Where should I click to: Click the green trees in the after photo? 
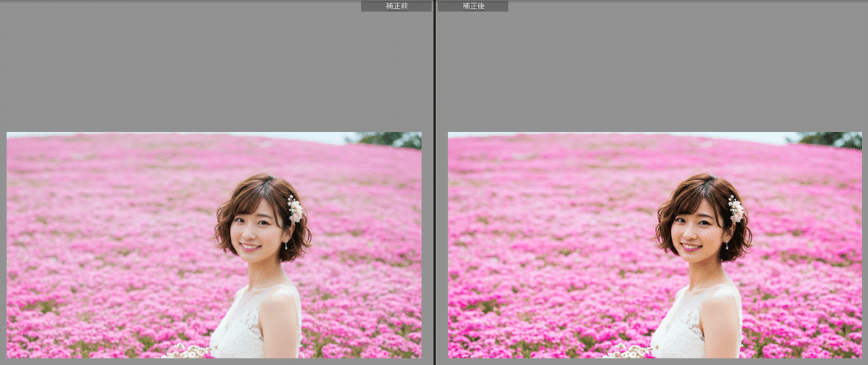(832, 139)
